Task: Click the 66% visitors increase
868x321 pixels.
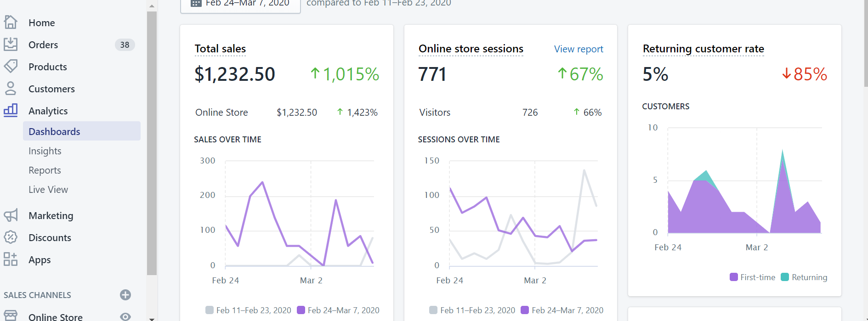Action: [588, 113]
